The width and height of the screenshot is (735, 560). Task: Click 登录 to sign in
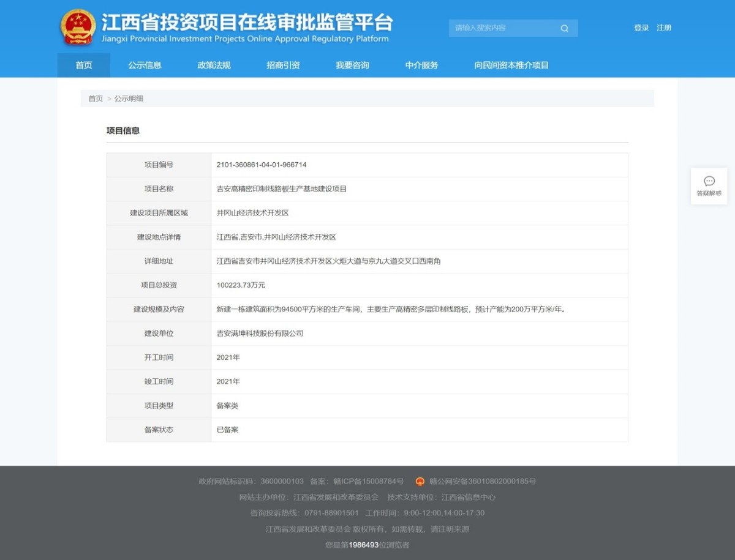click(641, 28)
